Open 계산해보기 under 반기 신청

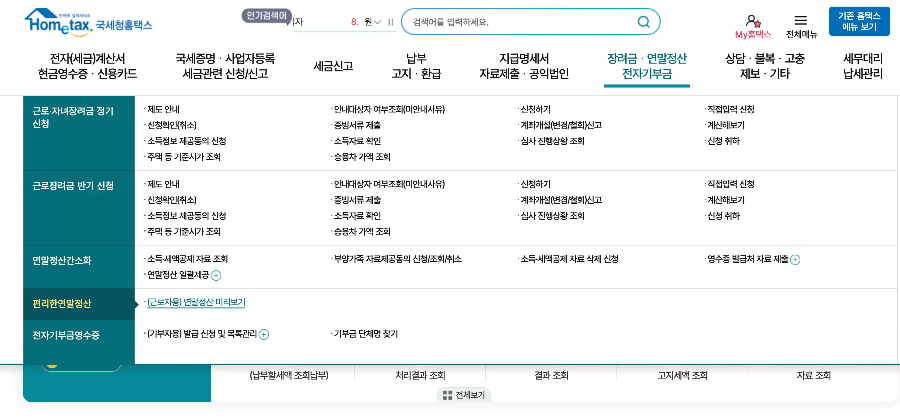point(726,200)
